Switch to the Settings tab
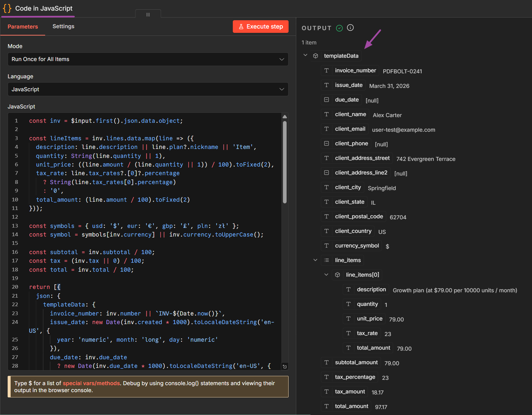 coord(63,26)
